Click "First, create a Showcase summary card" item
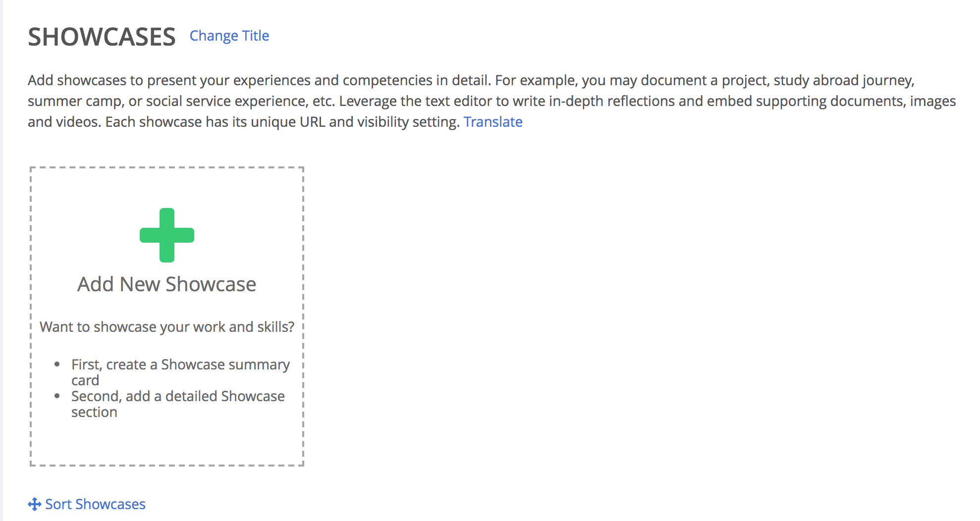Viewport: 980px width, 521px height. click(x=180, y=372)
